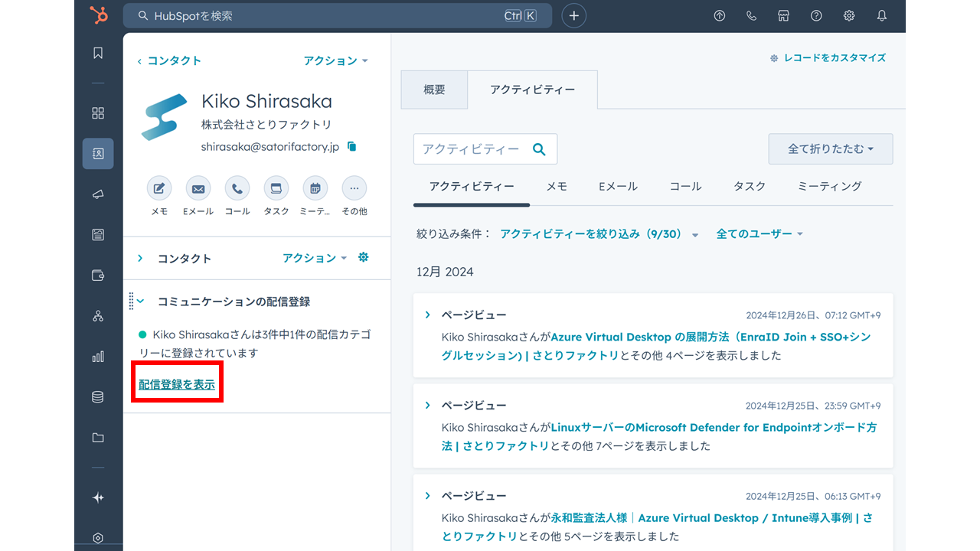
Task: Open the アクション dropdown beside the コンタクト back link
Action: pos(335,60)
